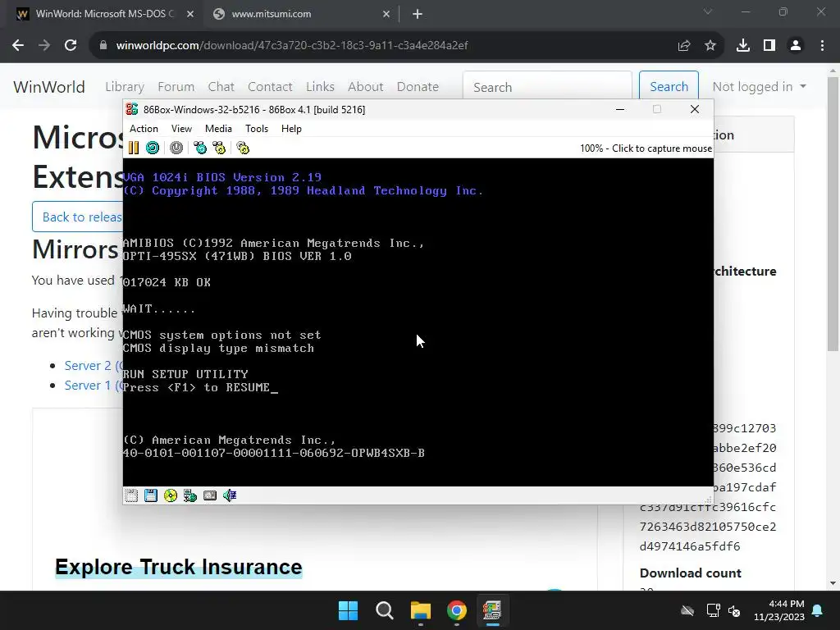Image resolution: width=840 pixels, height=630 pixels.
Task: Open the About page on WinWorld
Action: (365, 87)
